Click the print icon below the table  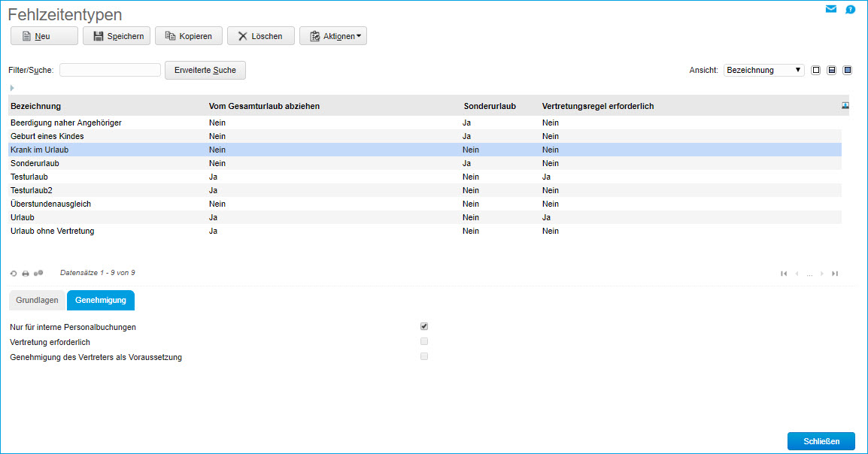26,273
